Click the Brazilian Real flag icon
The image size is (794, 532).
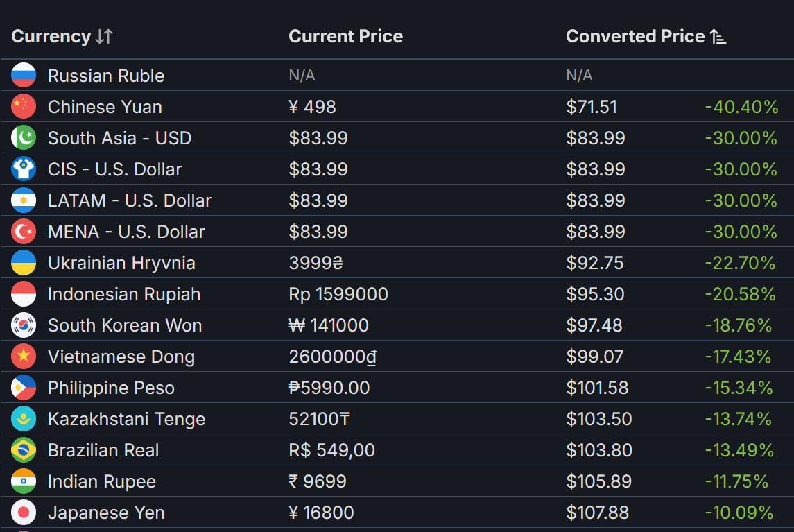point(24,449)
